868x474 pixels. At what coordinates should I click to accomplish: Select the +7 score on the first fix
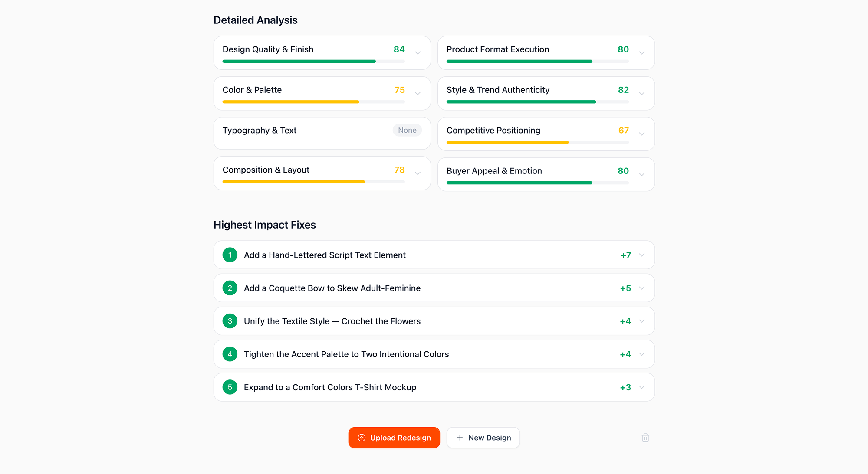click(x=626, y=255)
